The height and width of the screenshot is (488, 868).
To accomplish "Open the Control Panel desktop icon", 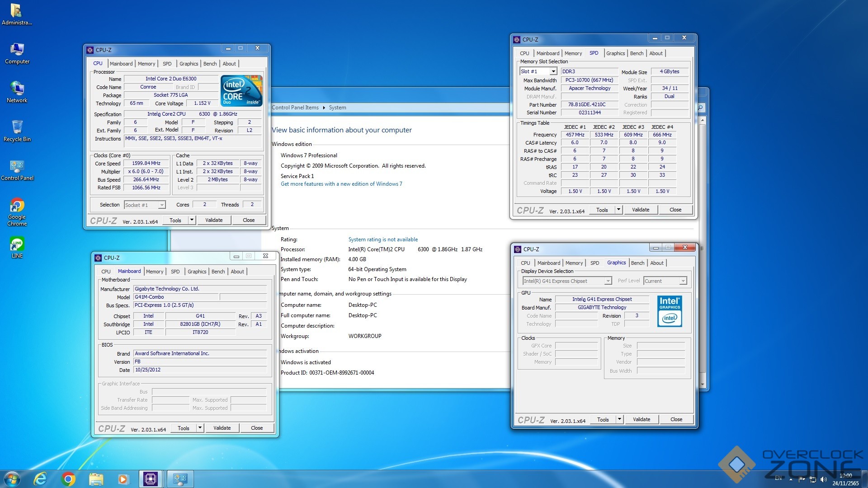I will click(17, 167).
